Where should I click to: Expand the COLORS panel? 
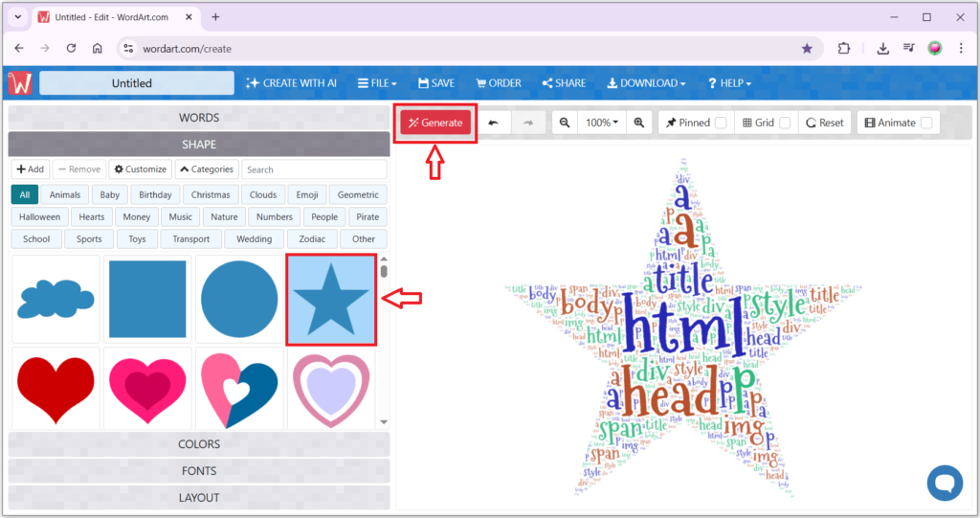(199, 444)
